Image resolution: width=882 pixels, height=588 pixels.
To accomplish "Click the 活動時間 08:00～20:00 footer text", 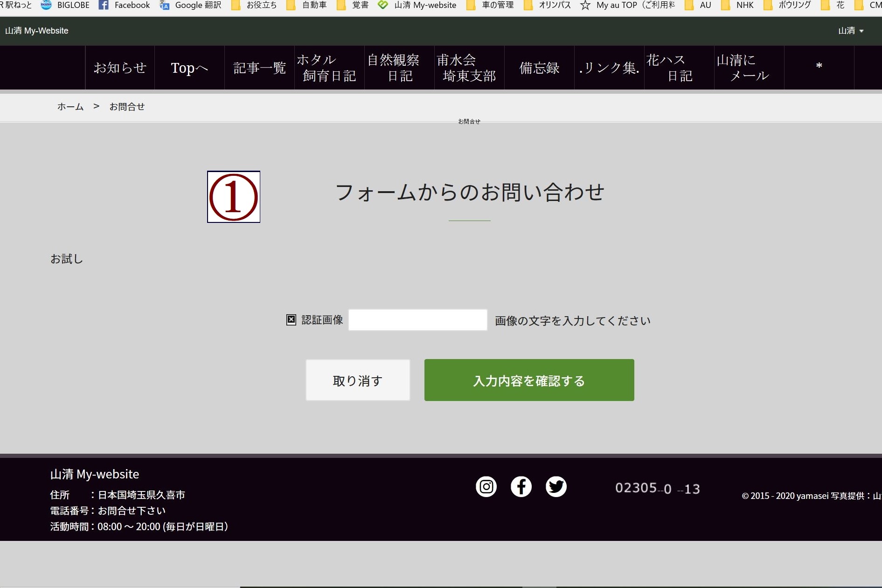I will coord(139,526).
